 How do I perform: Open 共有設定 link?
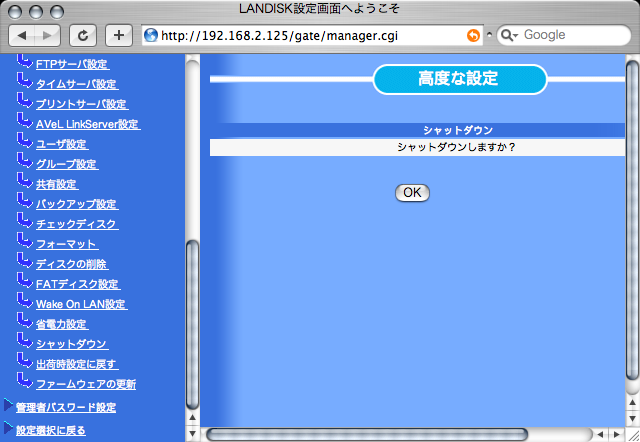pos(57,184)
